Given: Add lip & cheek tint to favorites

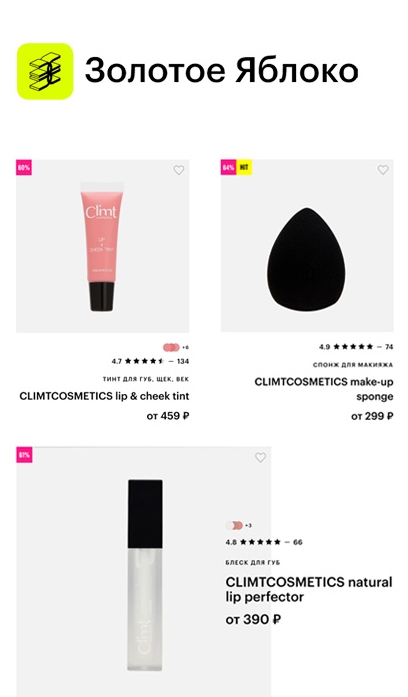Looking at the screenshot, I should (x=179, y=170).
